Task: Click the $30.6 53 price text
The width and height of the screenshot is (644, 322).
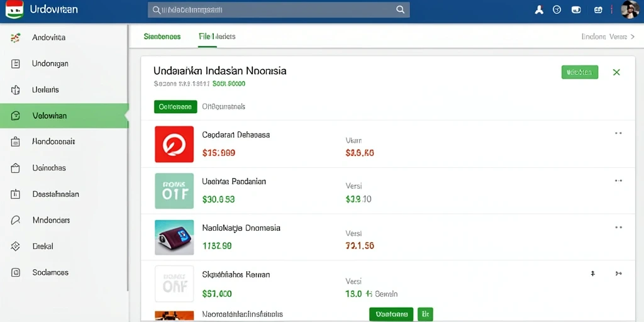Action: [x=218, y=199]
